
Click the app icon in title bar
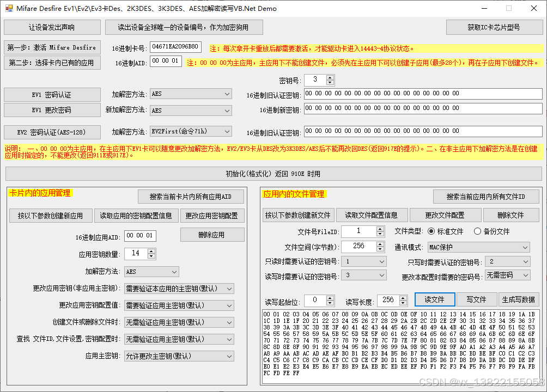9,8
